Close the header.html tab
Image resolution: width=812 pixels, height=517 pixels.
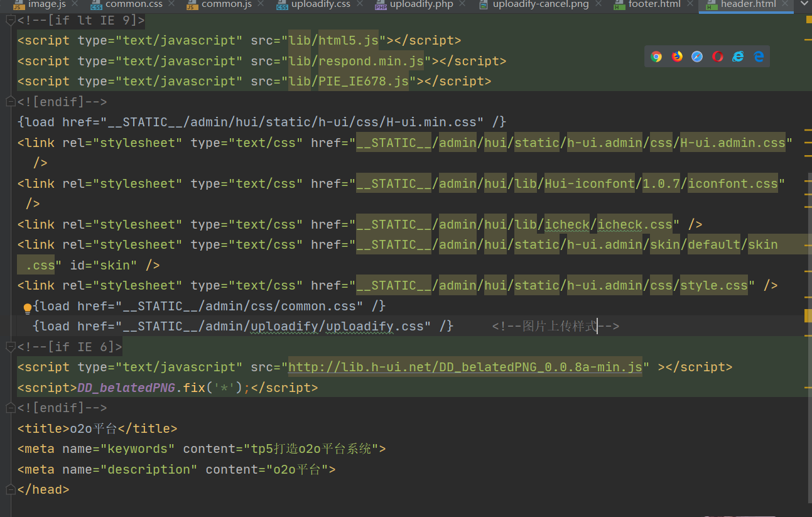(x=786, y=4)
